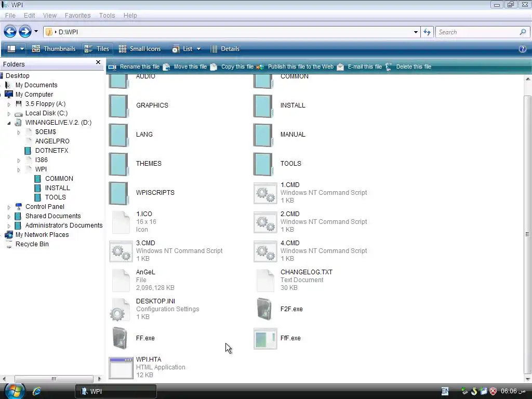This screenshot has width=532, height=399.
Task: Open the Help menu
Action: pyautogui.click(x=130, y=15)
